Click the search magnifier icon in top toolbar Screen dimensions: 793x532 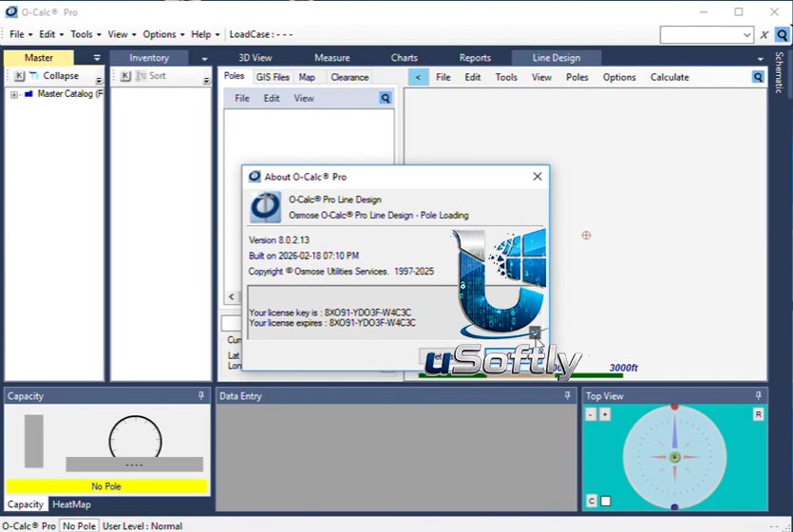pyautogui.click(x=782, y=35)
